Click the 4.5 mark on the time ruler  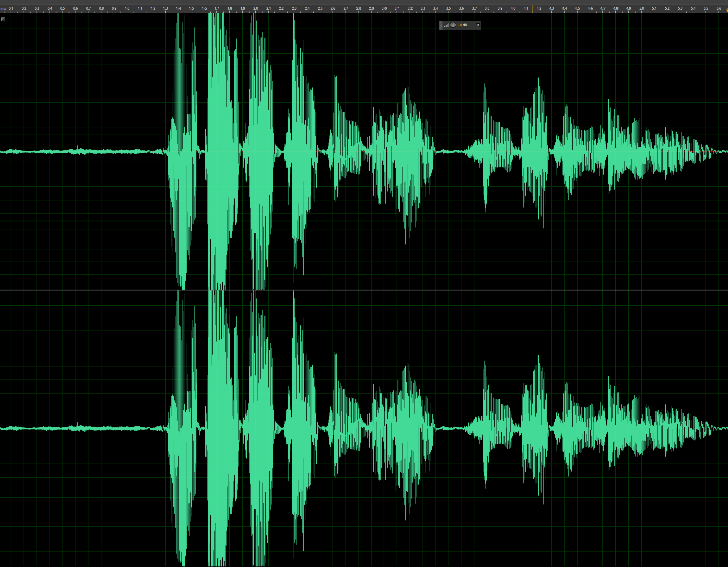(577, 9)
